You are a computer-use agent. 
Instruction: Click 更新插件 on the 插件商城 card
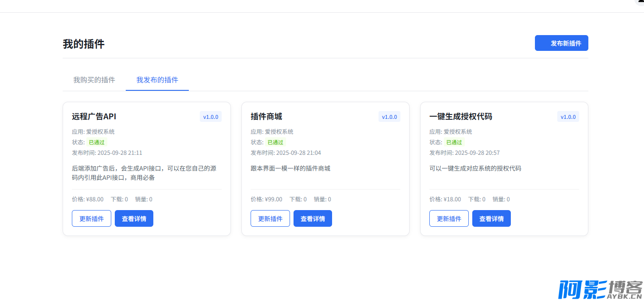click(x=270, y=218)
